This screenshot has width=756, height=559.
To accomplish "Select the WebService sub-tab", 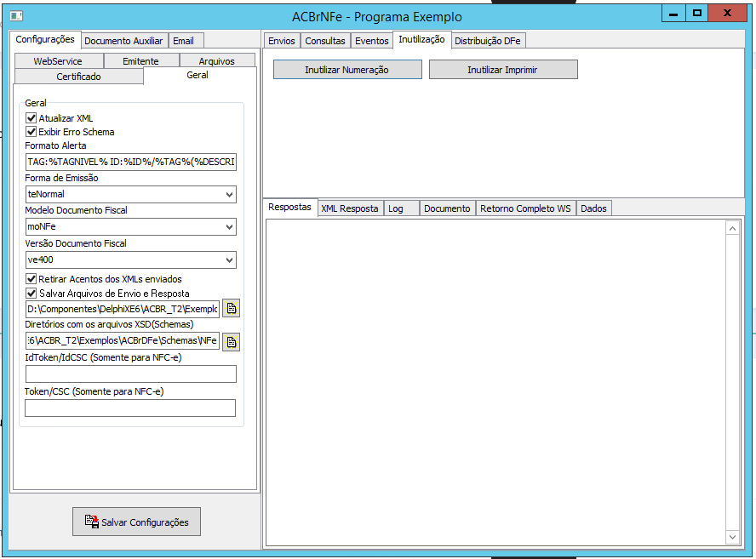I will tap(59, 61).
